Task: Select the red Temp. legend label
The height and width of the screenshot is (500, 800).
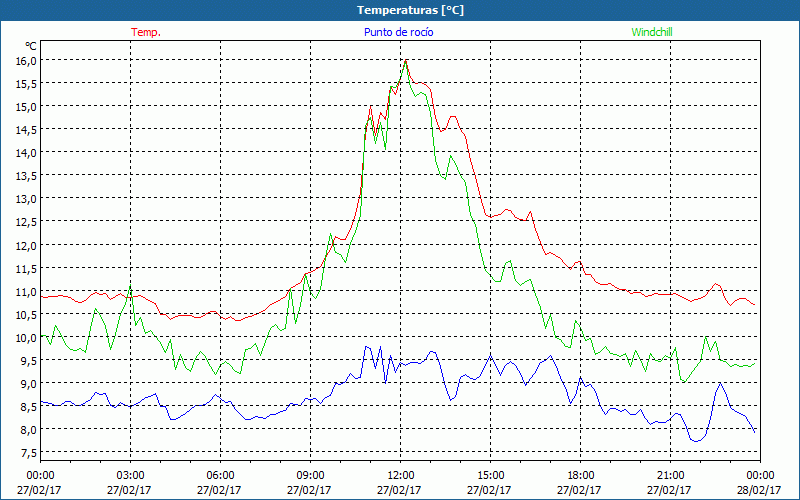Action: click(x=146, y=32)
